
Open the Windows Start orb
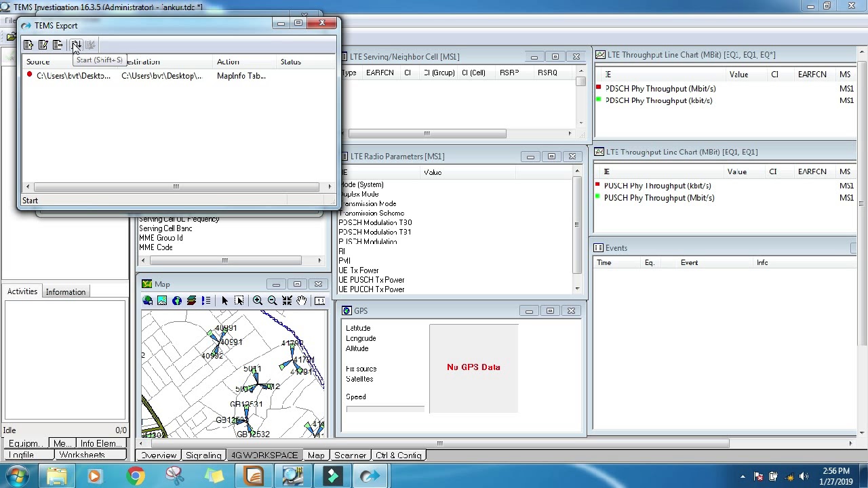pos(17,476)
